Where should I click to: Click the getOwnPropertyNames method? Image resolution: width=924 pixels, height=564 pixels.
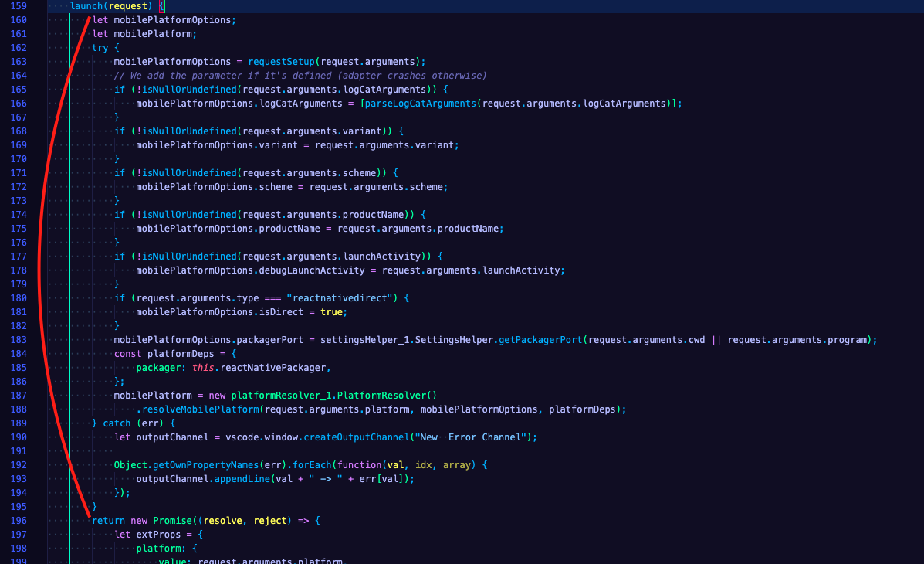[205, 465]
